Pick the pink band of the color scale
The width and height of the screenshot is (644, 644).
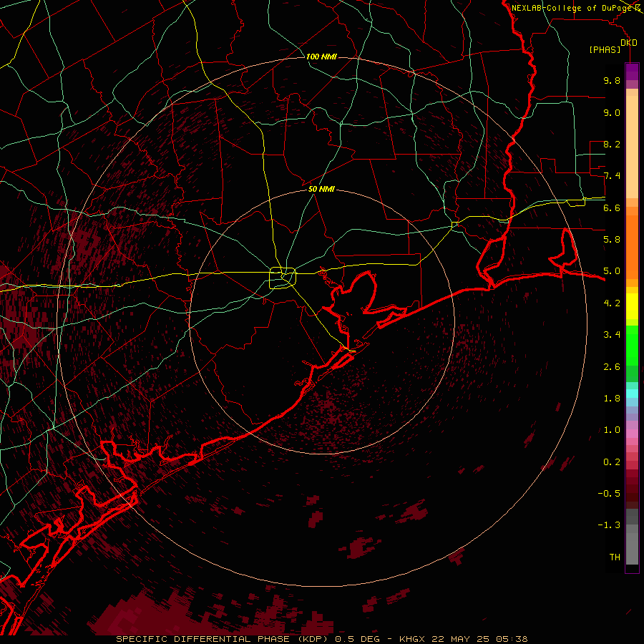632,434
